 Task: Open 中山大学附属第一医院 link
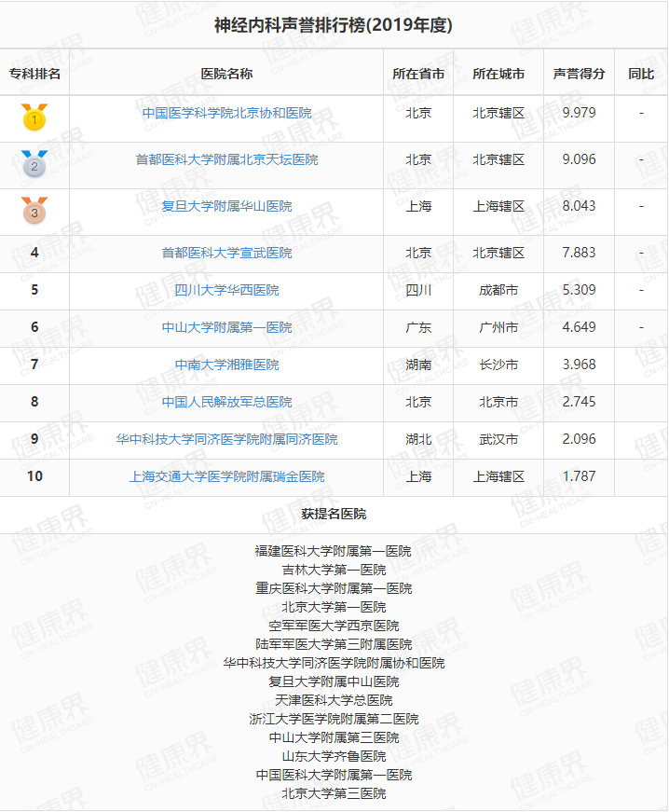click(x=226, y=327)
